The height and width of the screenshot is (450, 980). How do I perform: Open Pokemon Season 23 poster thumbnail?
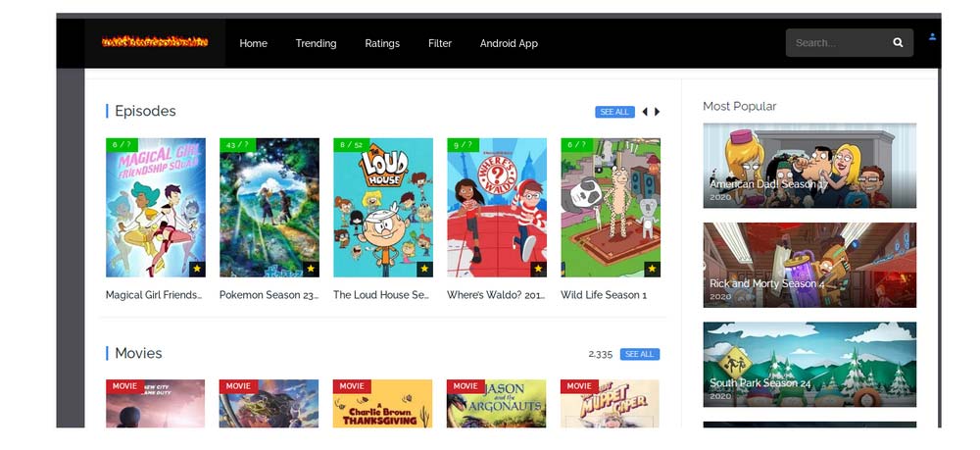click(269, 208)
